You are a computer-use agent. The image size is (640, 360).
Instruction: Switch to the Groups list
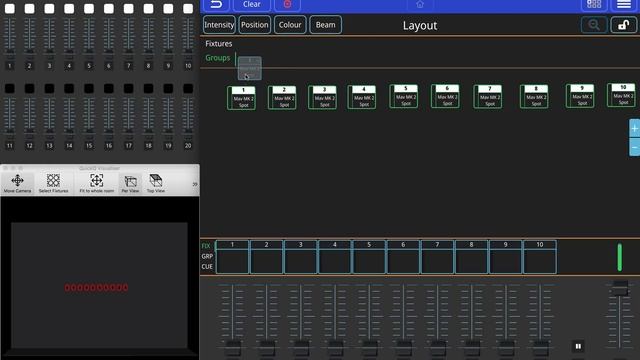pyautogui.click(x=218, y=58)
